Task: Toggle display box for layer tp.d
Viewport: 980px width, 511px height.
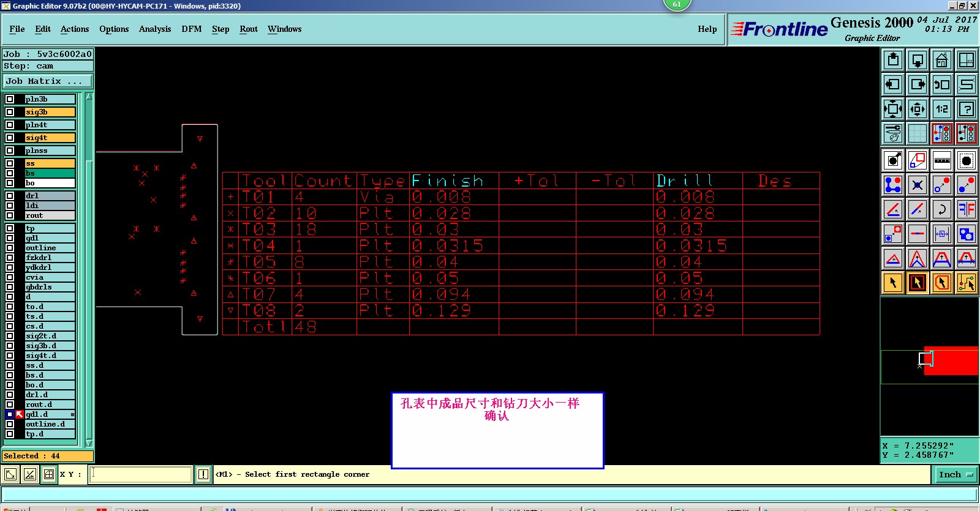Action: [10, 434]
